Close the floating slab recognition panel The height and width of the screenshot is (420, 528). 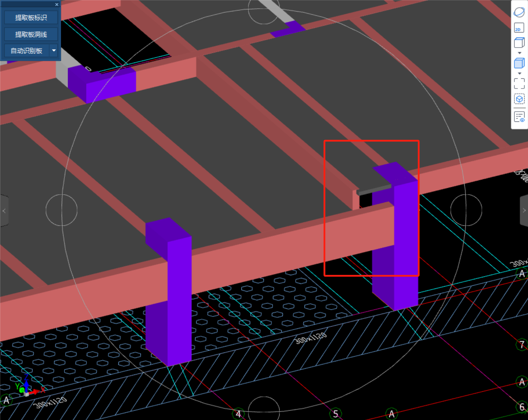[57, 5]
